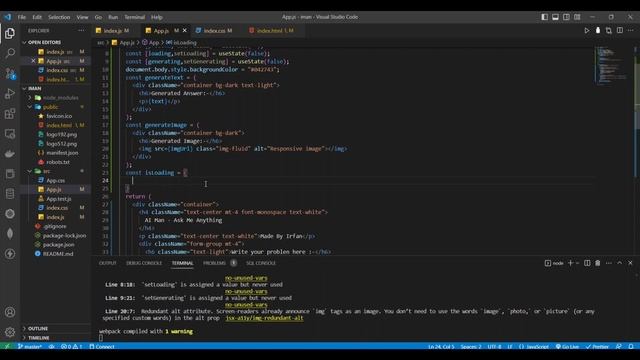Open the Remote Explorer view
This screenshot has height=360, width=640.
(x=10, y=133)
